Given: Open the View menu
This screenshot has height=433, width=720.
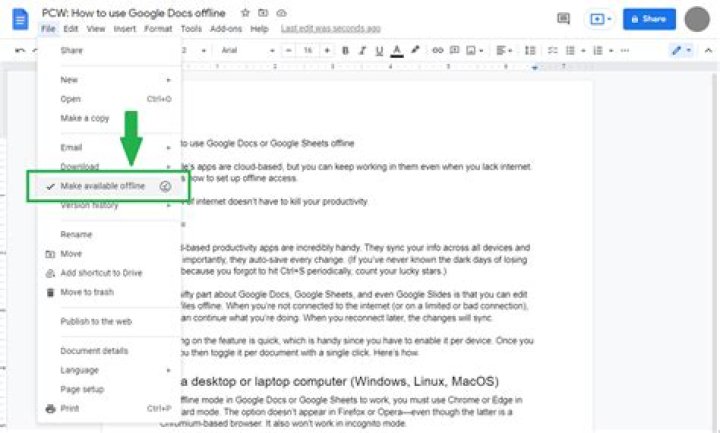Looking at the screenshot, I should pos(96,28).
